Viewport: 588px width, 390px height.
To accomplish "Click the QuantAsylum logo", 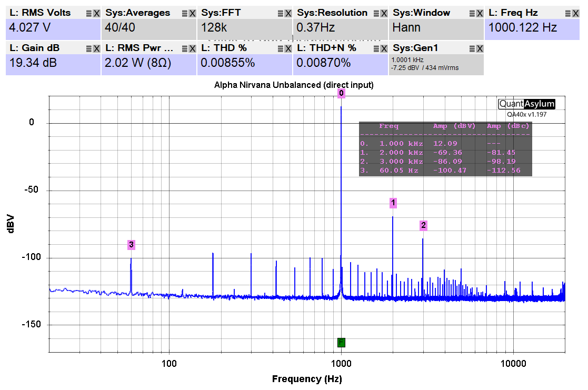I will (526, 104).
